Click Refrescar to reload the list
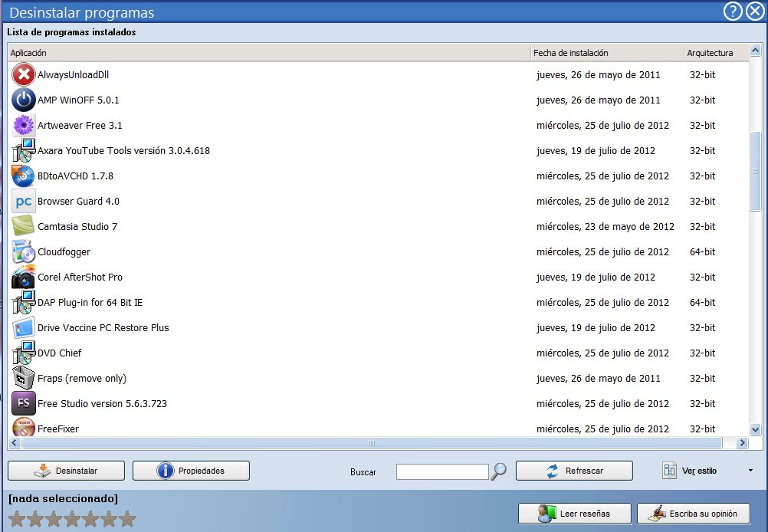This screenshot has height=532, width=768. click(x=574, y=471)
